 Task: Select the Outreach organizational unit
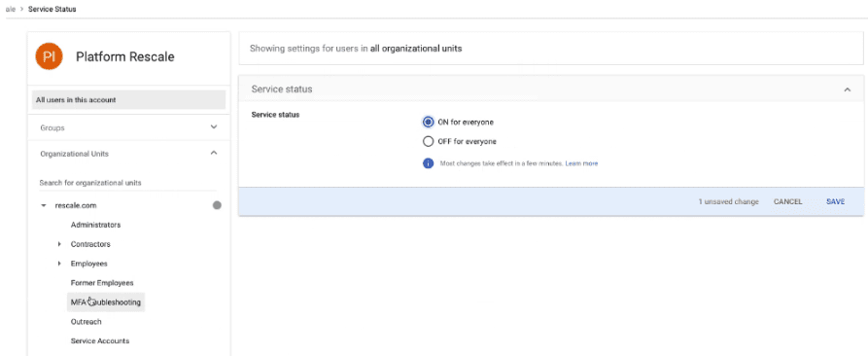pos(86,322)
